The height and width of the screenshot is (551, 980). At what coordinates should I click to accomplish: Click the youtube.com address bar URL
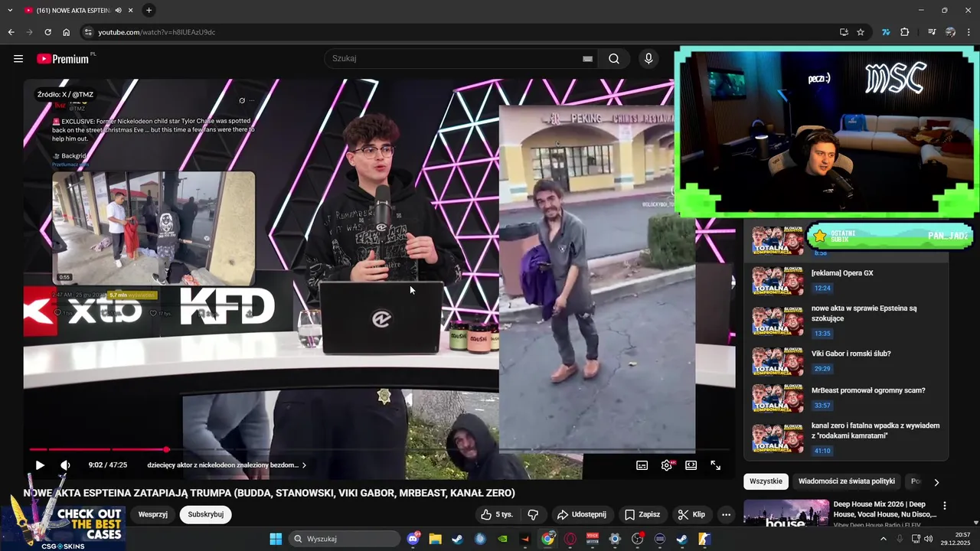(x=156, y=32)
